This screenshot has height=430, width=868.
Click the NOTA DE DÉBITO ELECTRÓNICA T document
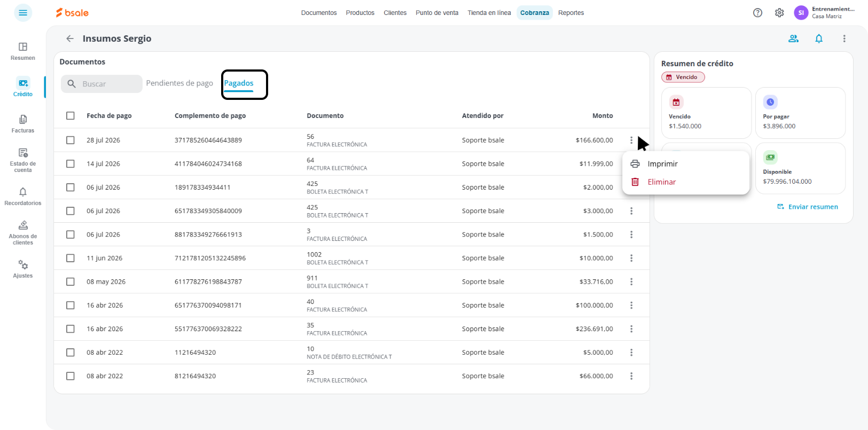tap(349, 357)
